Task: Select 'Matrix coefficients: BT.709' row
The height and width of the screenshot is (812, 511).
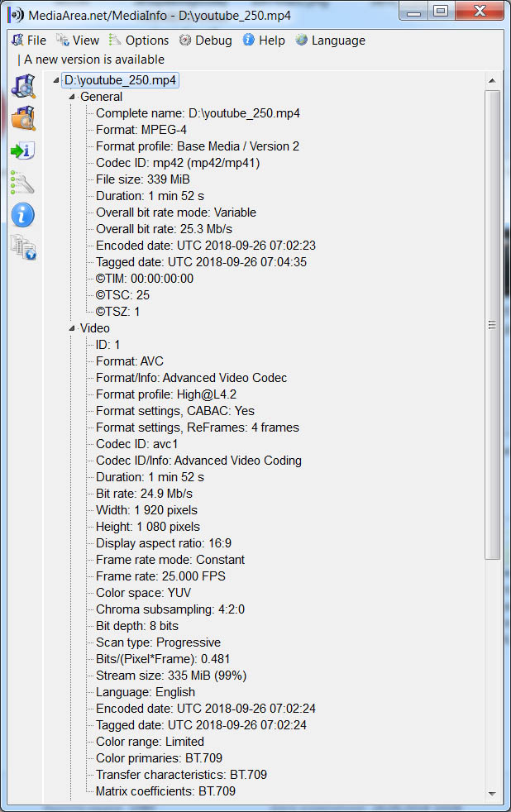Action: click(x=165, y=792)
